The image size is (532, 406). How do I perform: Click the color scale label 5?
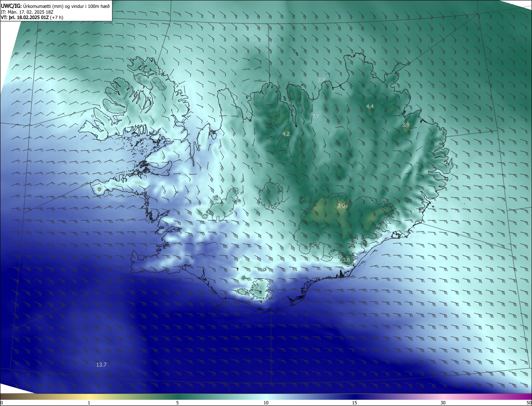pos(177,403)
